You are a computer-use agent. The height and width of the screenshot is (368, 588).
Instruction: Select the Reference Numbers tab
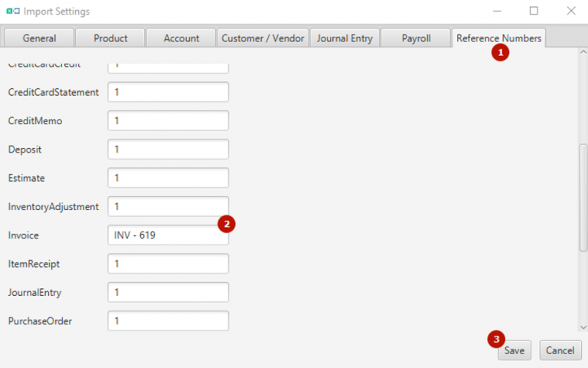coord(498,38)
